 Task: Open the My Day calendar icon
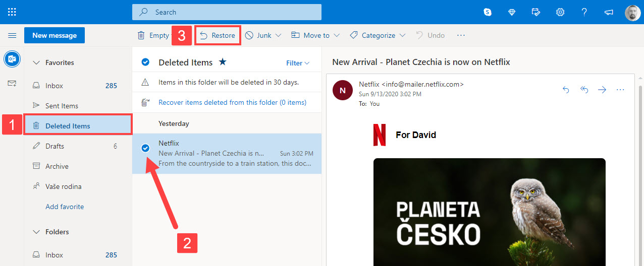pyautogui.click(x=536, y=12)
